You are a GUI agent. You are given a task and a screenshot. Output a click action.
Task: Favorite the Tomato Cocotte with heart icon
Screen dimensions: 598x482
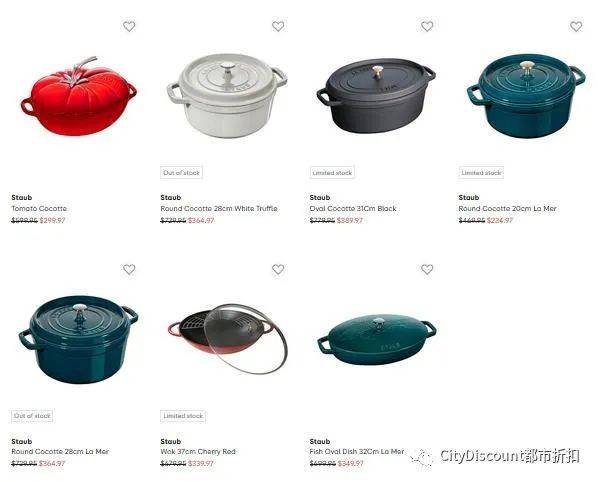click(x=129, y=26)
